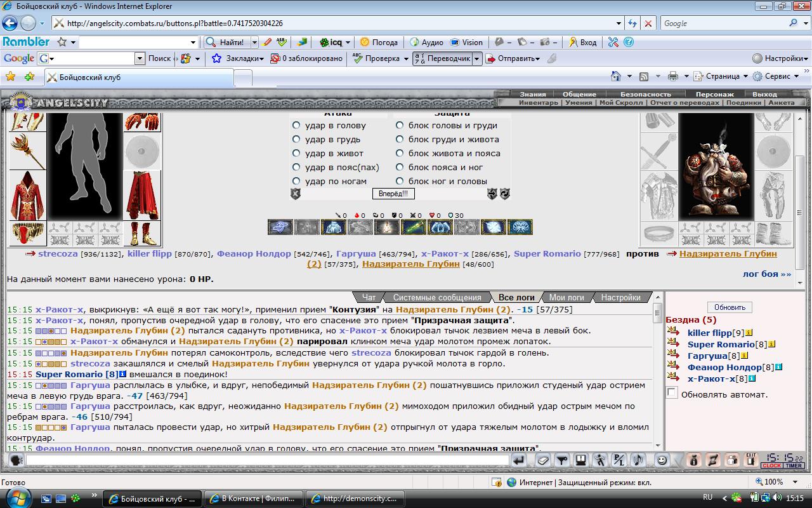Viewport: 812px width, 508px height.
Task: Select defense 'блок груди и живота'
Action: coord(400,139)
